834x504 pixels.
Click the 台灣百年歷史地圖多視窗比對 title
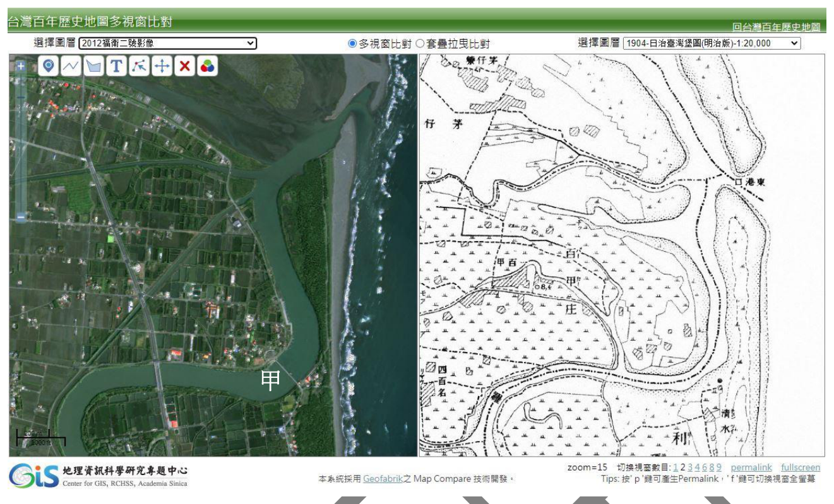click(x=90, y=22)
